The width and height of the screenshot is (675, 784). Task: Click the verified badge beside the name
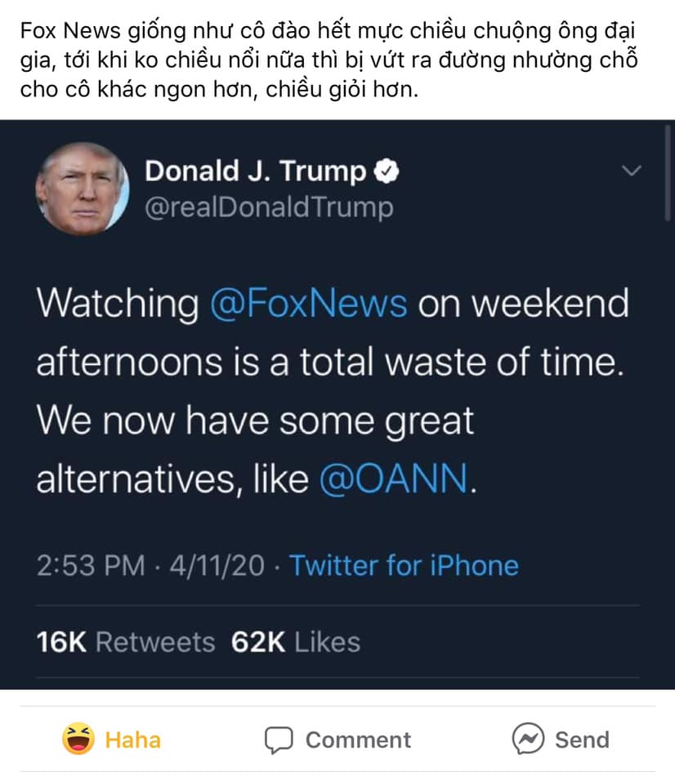pos(386,171)
